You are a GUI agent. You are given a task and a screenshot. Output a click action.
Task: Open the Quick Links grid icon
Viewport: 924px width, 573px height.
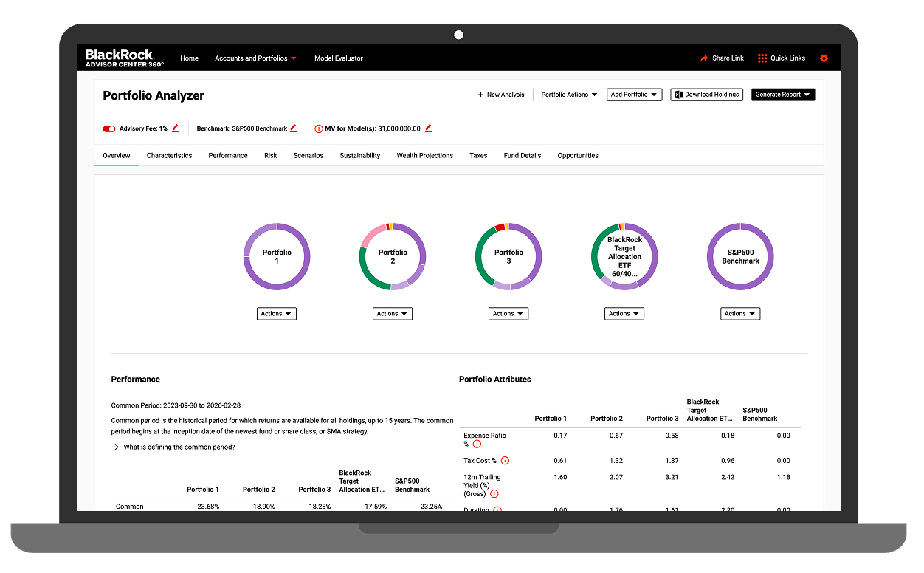point(762,58)
